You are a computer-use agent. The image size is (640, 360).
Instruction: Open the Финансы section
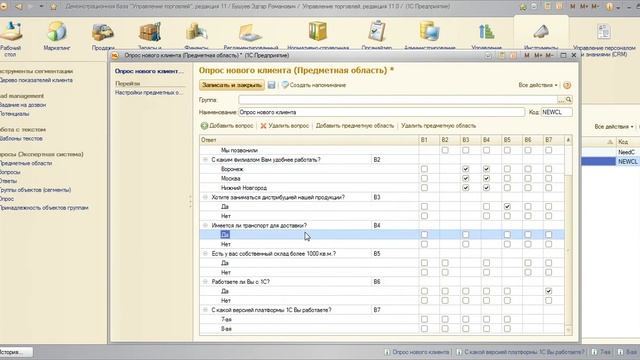pyautogui.click(x=196, y=36)
